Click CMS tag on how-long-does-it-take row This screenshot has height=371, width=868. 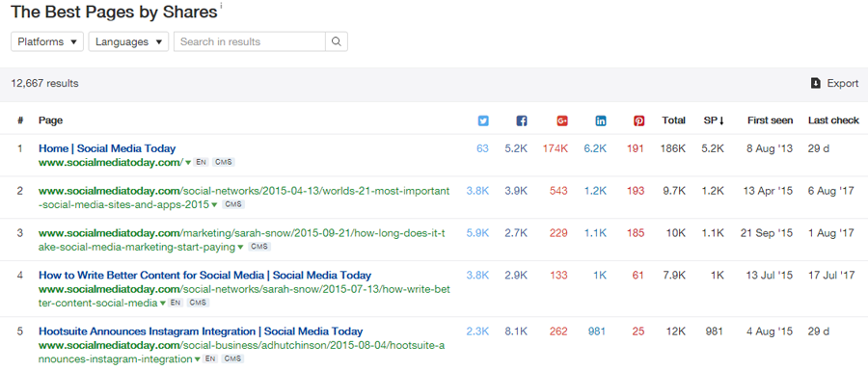point(259,247)
